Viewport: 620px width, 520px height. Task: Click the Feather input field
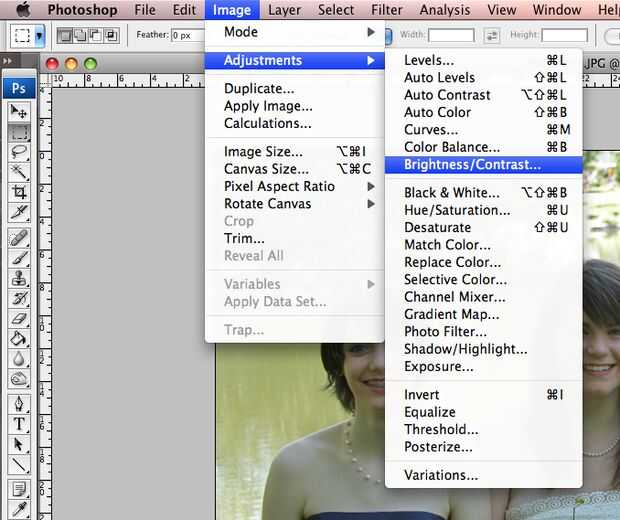[x=188, y=36]
